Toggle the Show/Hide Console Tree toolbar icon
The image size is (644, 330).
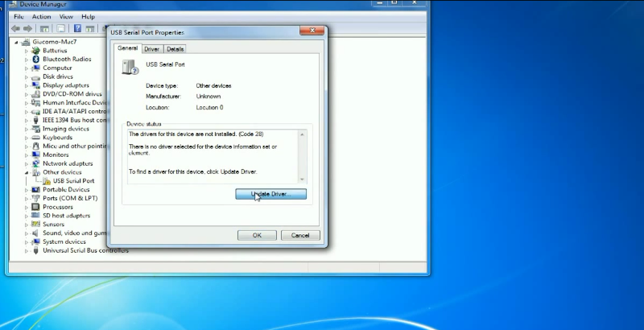[x=44, y=28]
